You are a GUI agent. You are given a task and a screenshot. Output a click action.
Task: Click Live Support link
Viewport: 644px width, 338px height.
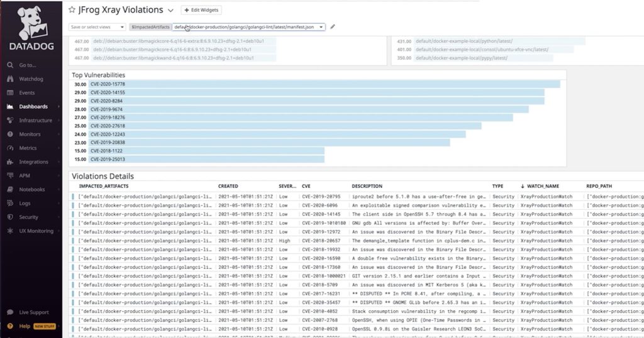click(x=34, y=312)
